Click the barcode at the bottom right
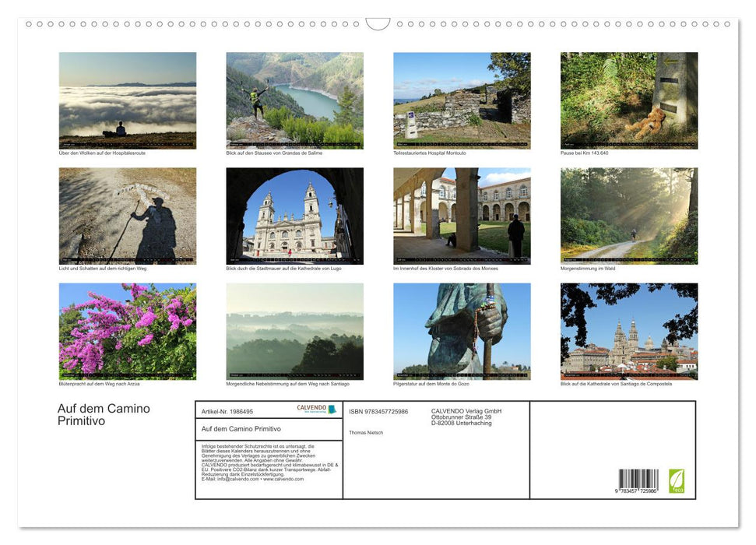The image size is (756, 545). pyautogui.click(x=638, y=481)
